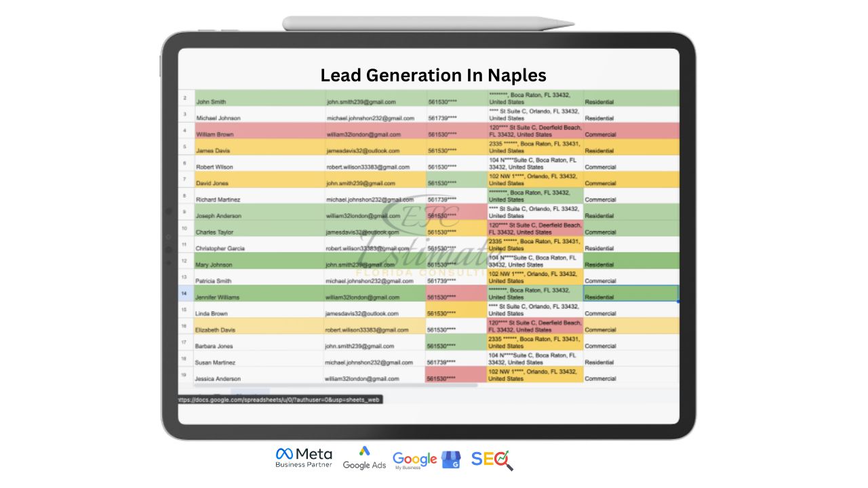Click William Brown's Commercial type cell

coord(631,131)
